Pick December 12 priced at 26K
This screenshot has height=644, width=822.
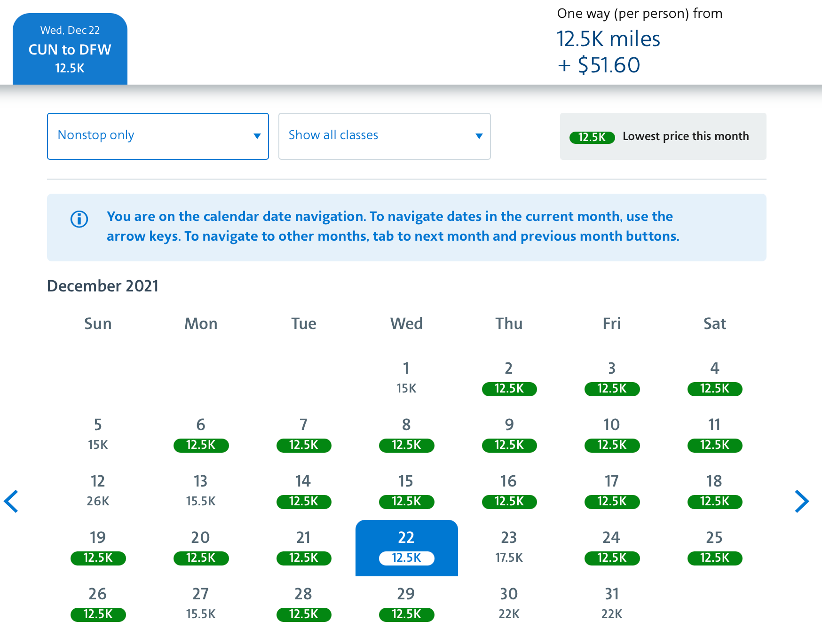tap(97, 490)
